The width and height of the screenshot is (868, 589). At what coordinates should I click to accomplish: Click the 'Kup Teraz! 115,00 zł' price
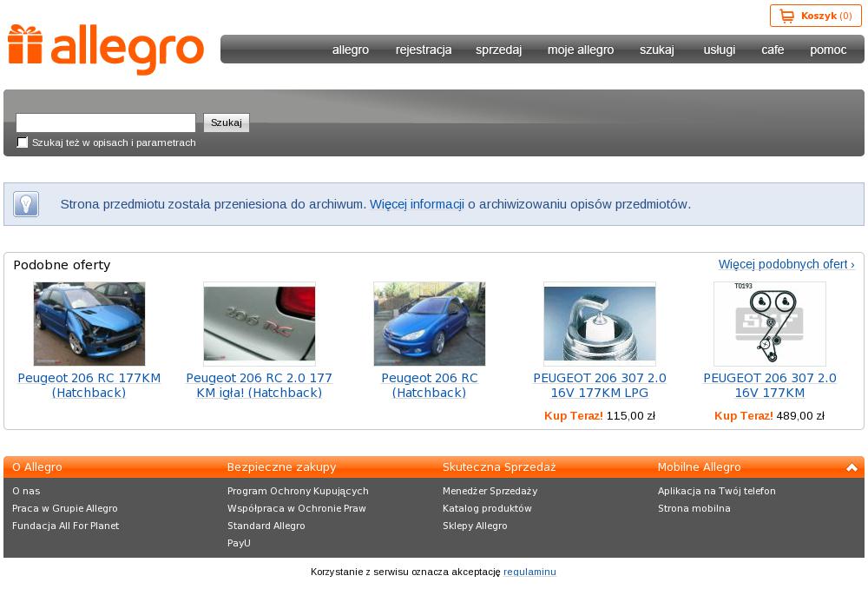pyautogui.click(x=600, y=415)
